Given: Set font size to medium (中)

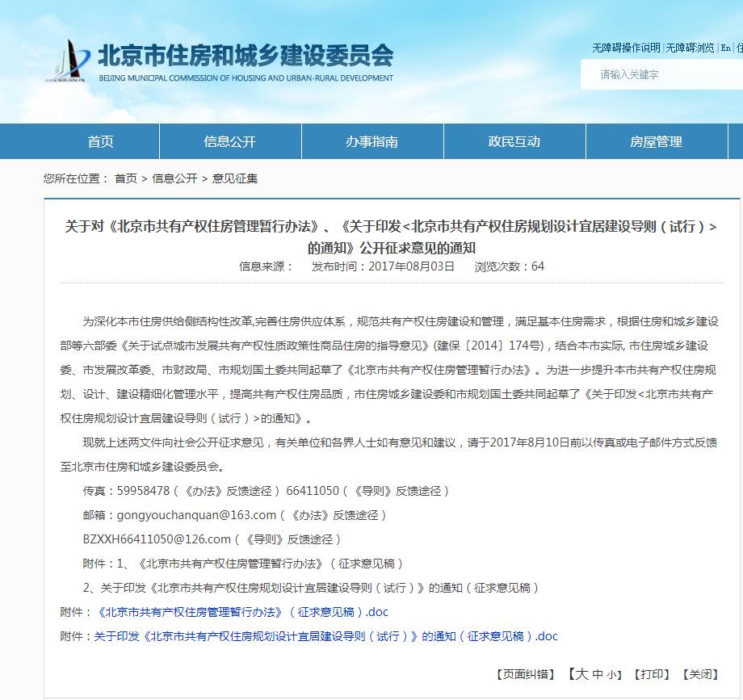Looking at the screenshot, I should click(598, 674).
